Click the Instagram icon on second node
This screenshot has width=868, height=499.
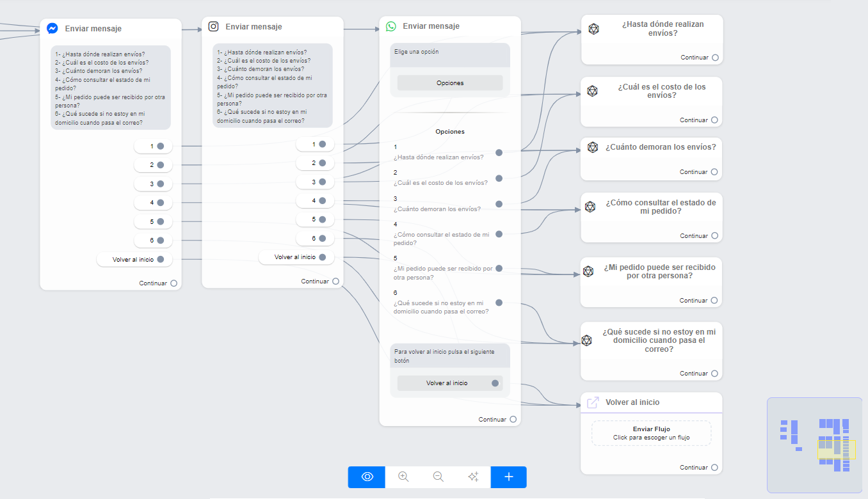tap(214, 27)
